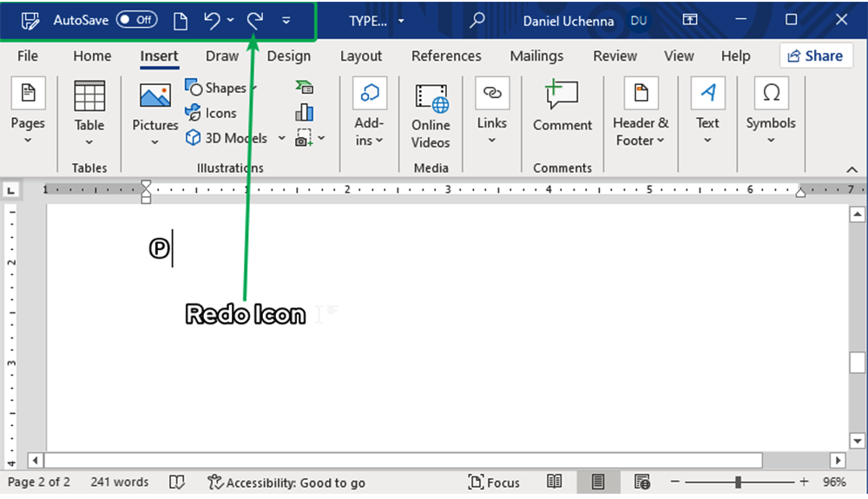Toggle the AutoSave switch

pos(137,20)
